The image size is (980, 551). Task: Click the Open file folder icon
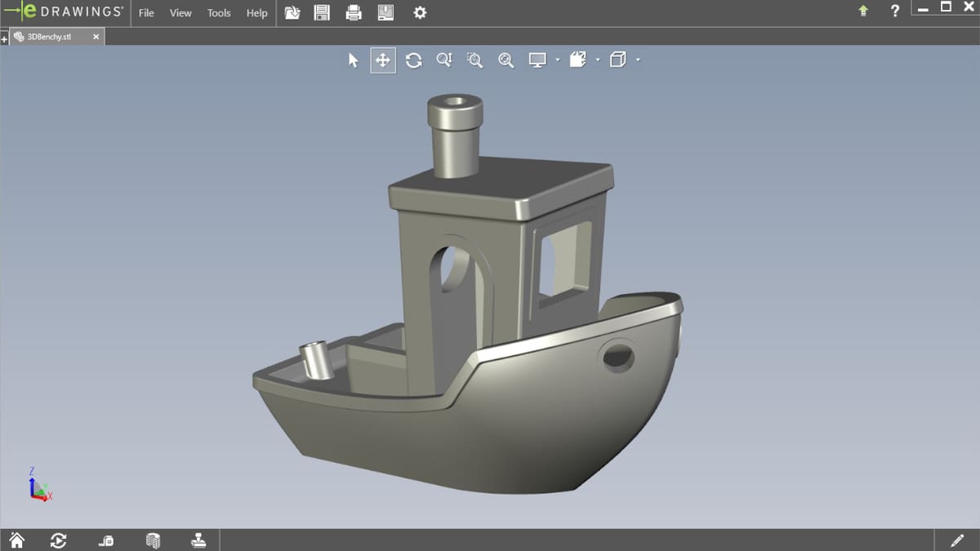(x=293, y=13)
